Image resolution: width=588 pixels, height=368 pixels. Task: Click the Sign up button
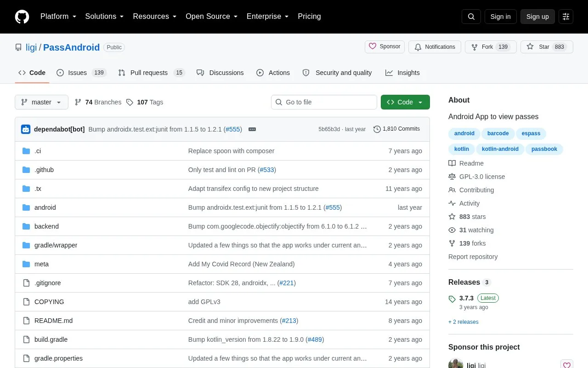tap(537, 17)
